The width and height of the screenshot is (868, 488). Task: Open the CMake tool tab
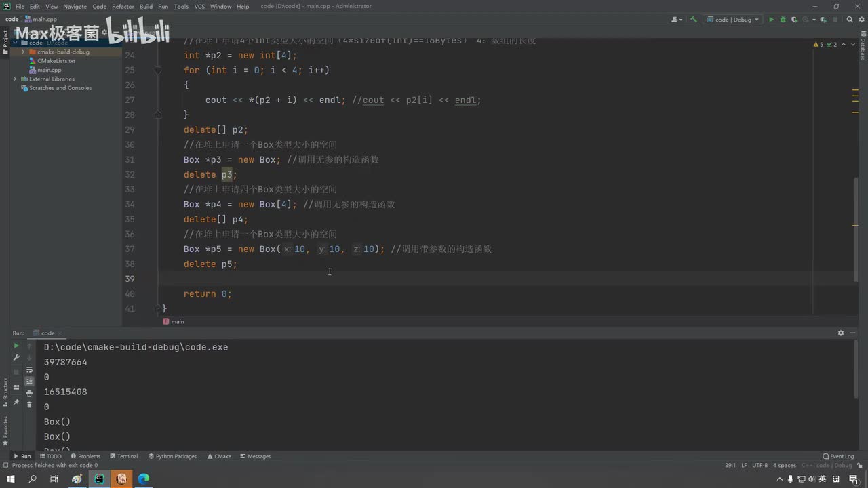coord(219,456)
